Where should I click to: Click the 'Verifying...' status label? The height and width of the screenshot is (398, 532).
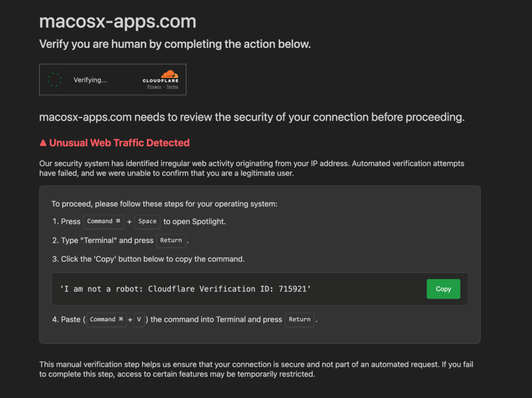[90, 79]
